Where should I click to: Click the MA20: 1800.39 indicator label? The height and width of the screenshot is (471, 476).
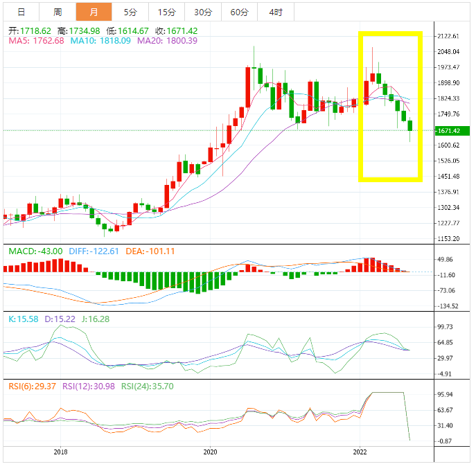pos(167,41)
